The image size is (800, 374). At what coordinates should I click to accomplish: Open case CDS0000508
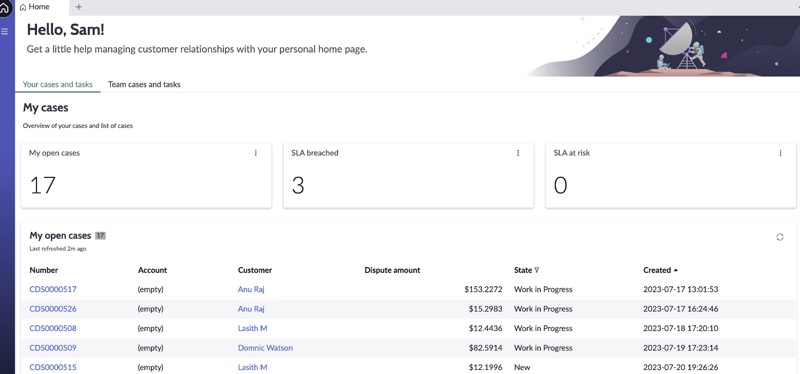tap(53, 328)
